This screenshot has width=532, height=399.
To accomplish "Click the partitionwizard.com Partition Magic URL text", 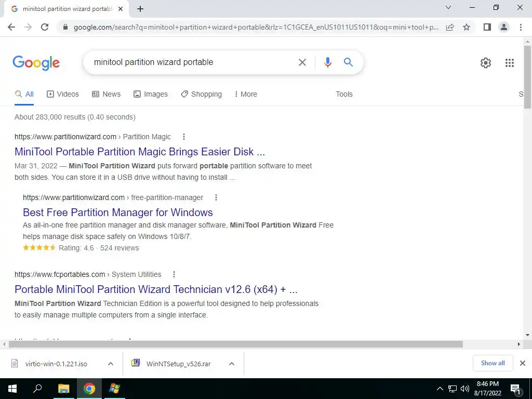I will point(92,137).
